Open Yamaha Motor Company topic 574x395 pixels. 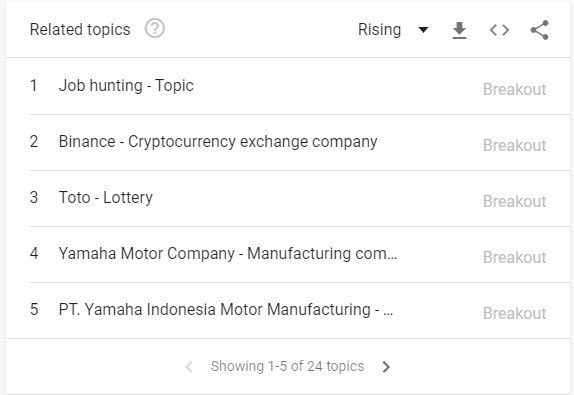point(228,254)
